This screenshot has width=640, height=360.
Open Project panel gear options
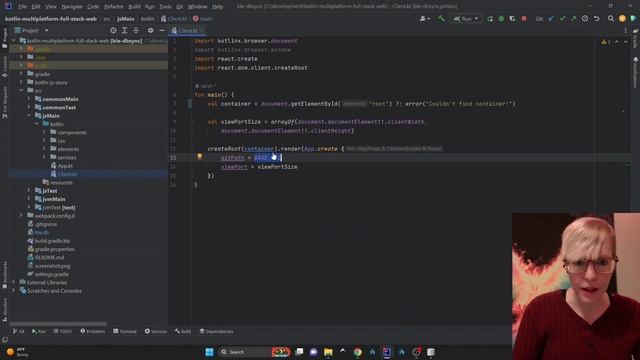tap(150, 31)
